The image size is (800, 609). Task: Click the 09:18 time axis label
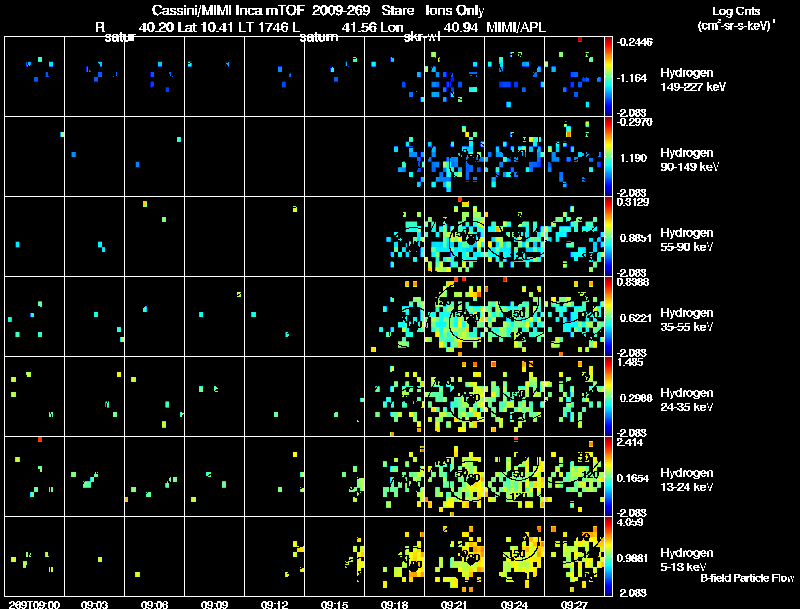click(394, 604)
